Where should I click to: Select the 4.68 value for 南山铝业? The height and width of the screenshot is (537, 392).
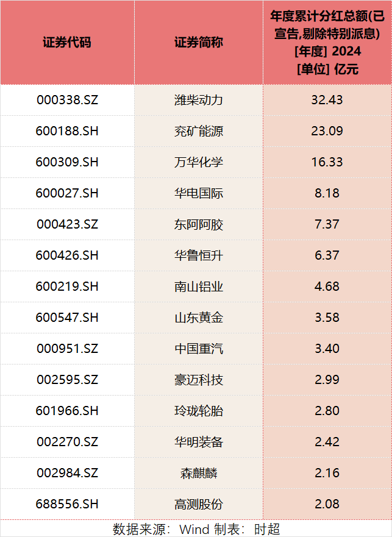tap(327, 286)
